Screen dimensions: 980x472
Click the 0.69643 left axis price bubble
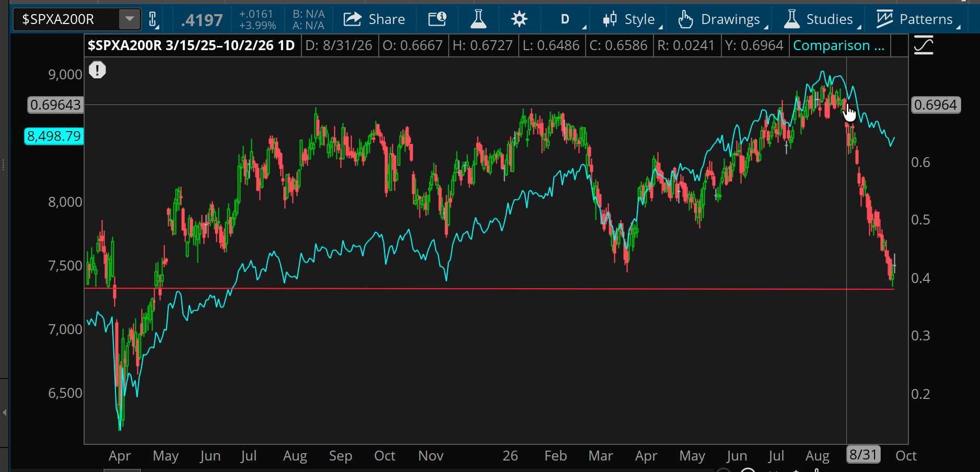tap(55, 105)
